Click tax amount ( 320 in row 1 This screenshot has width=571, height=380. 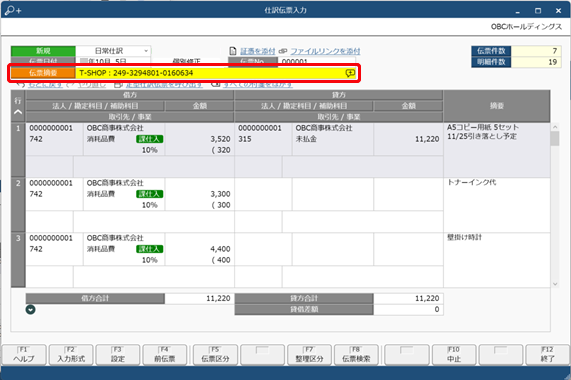click(x=221, y=150)
